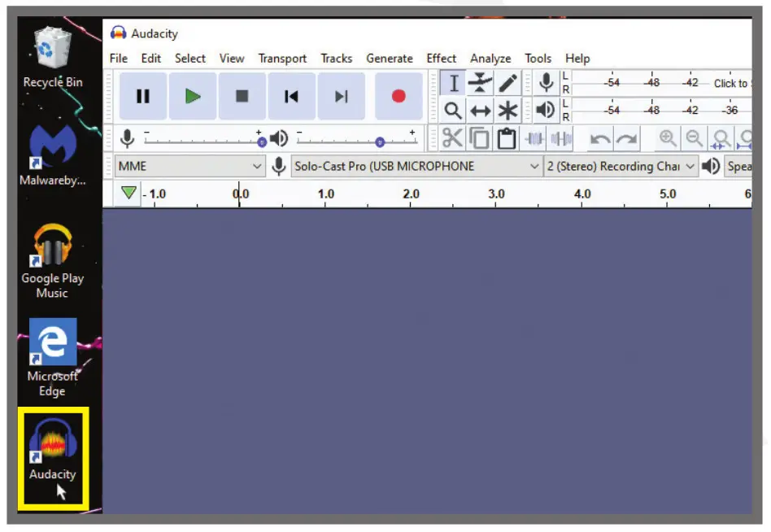
Task: Open the MME audio host dropdown
Action: click(x=189, y=166)
